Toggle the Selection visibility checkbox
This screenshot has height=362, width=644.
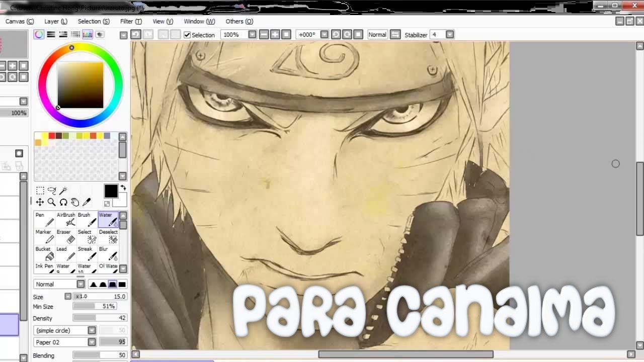point(187,35)
